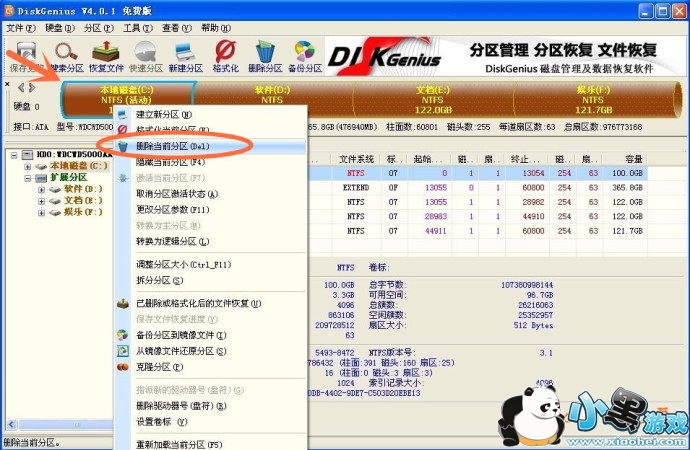This screenshot has height=450, width=690.
Task: Select EXTEND row with 365.8GB
Action: pos(477,187)
